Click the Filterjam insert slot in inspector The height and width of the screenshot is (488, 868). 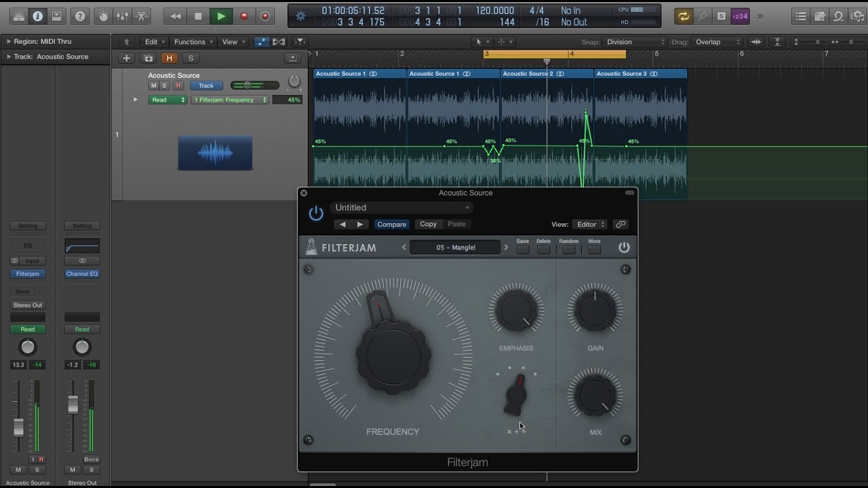[x=28, y=274]
